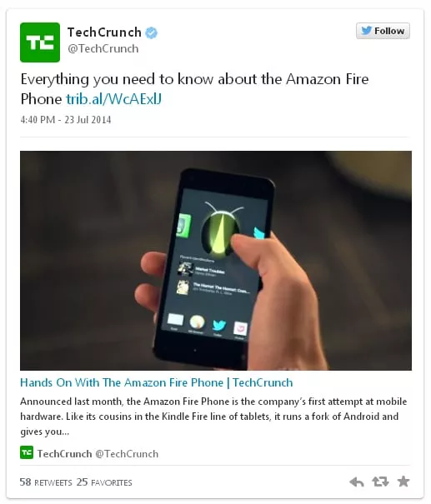Click the TechCrunch green logo avatar
Screen dimensions: 431x504
coord(40,42)
